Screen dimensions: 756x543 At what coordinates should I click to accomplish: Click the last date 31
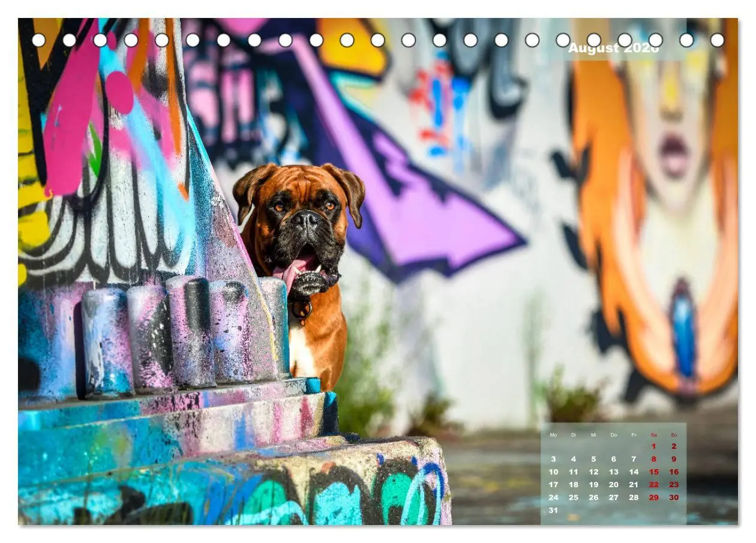[x=553, y=510]
